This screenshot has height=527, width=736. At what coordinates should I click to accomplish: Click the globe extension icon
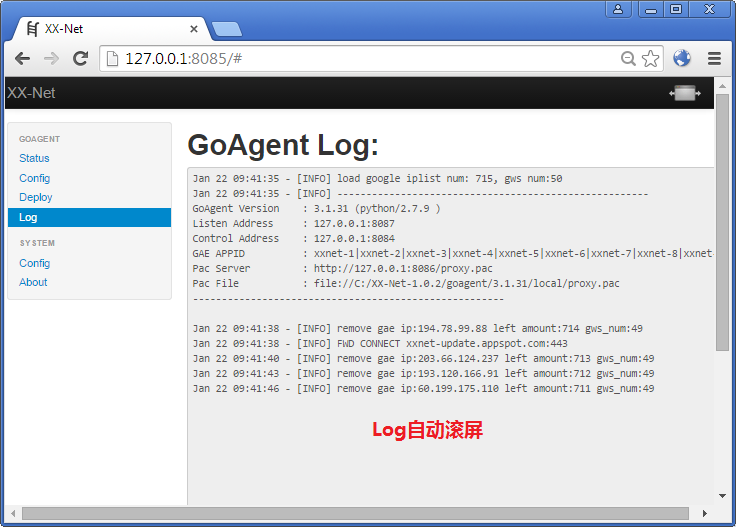pyautogui.click(x=682, y=58)
